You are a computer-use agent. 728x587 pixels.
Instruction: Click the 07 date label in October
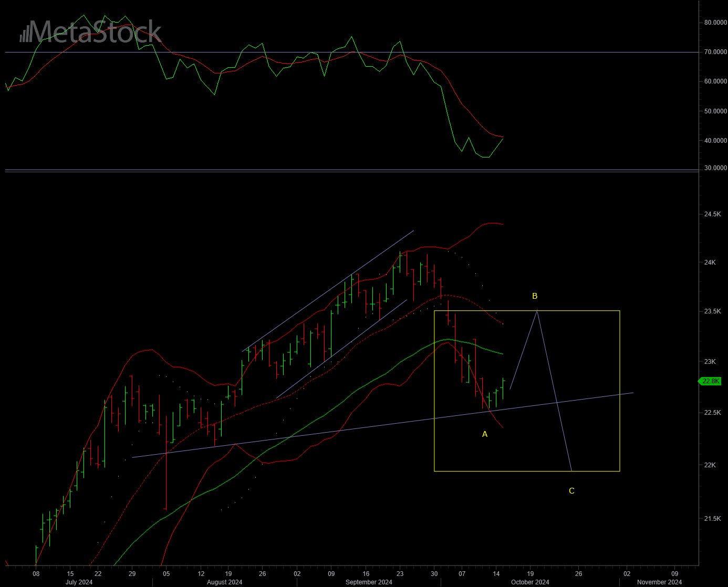(x=462, y=574)
